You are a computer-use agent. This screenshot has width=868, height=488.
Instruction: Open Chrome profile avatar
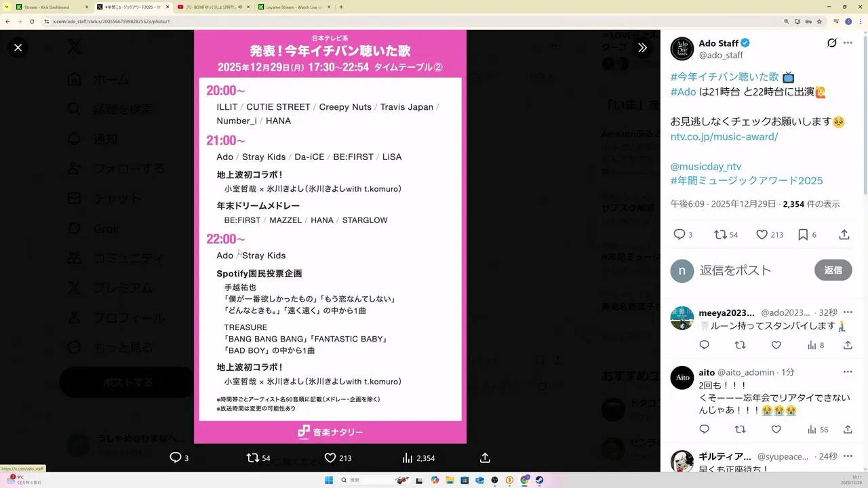point(848,21)
